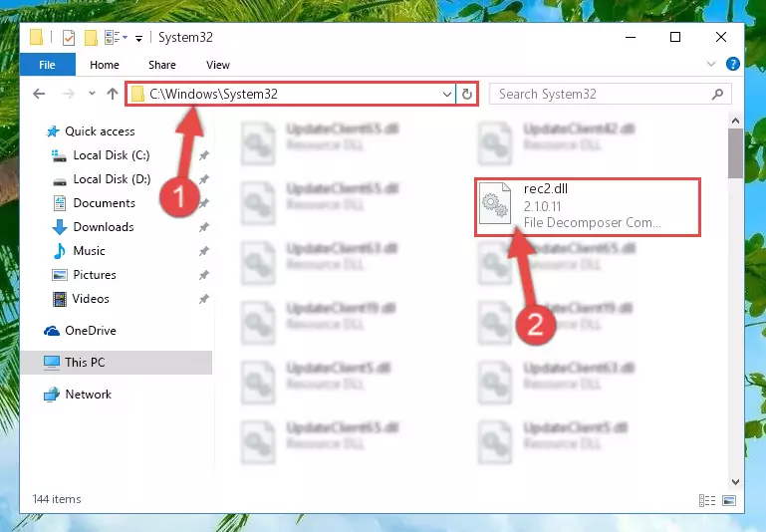
Task: Click the Properties icon in quick access toolbar
Action: (x=69, y=38)
